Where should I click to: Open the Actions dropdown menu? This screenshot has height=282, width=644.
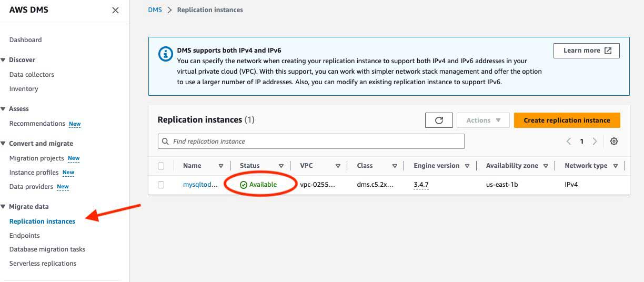tap(483, 120)
